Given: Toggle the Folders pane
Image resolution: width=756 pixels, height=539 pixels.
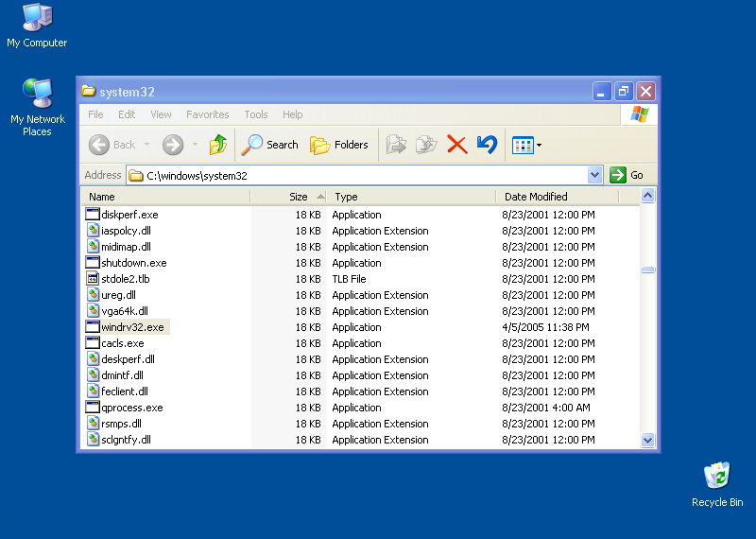Looking at the screenshot, I should point(339,145).
